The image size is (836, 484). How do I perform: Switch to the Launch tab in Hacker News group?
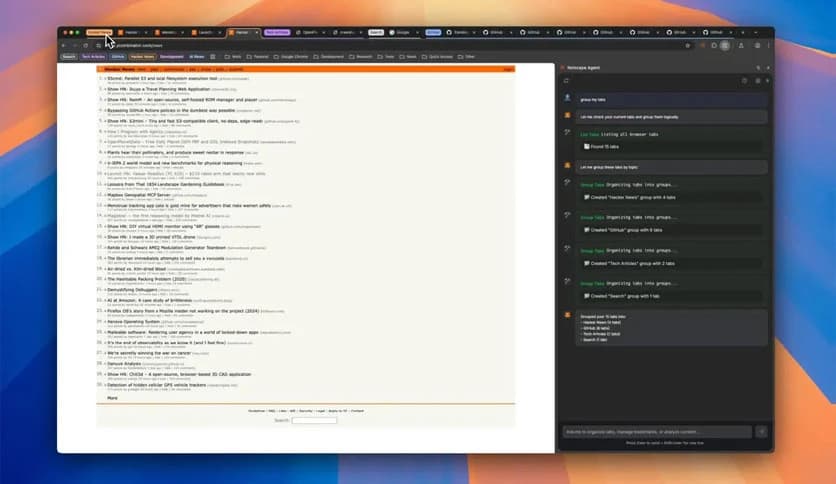click(205, 33)
